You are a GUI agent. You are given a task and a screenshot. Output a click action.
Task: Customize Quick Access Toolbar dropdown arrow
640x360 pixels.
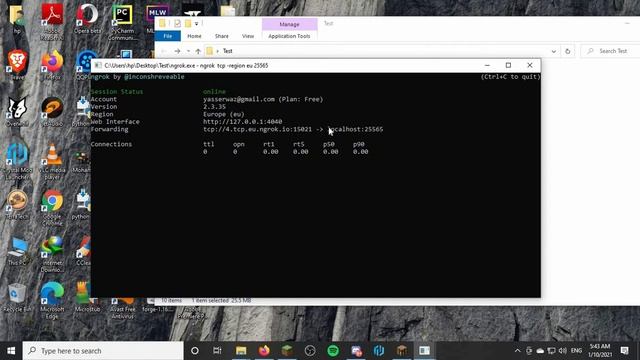click(196, 24)
